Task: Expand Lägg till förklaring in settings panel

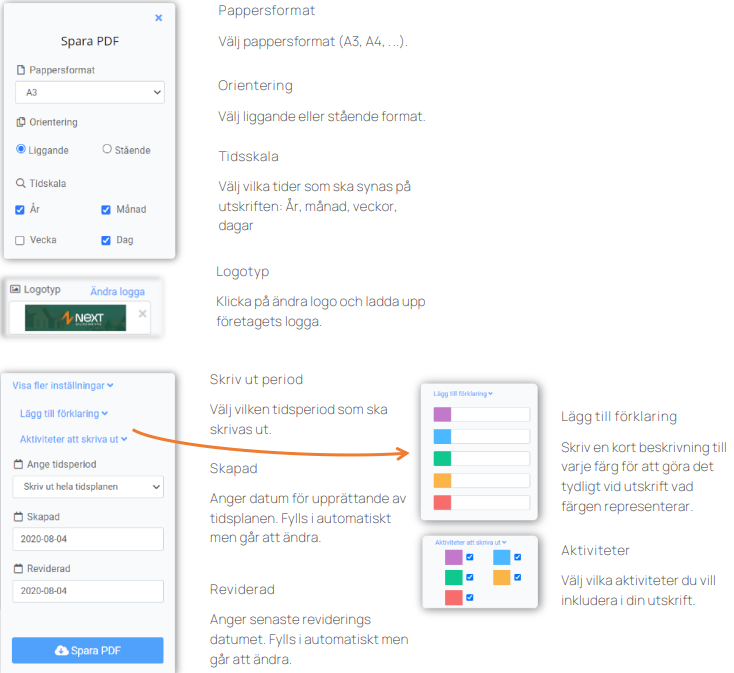Action: click(64, 414)
